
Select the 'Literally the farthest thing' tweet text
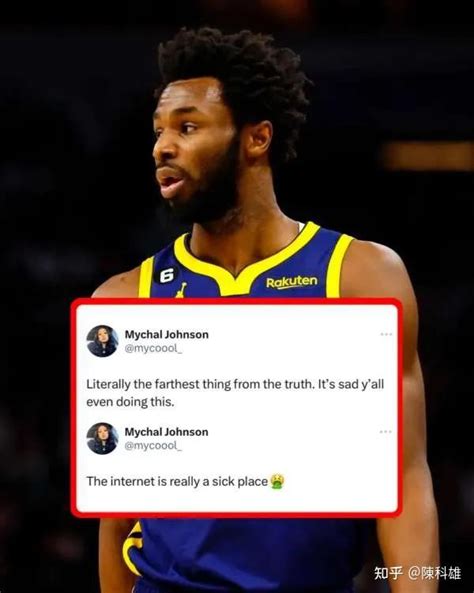click(x=235, y=393)
